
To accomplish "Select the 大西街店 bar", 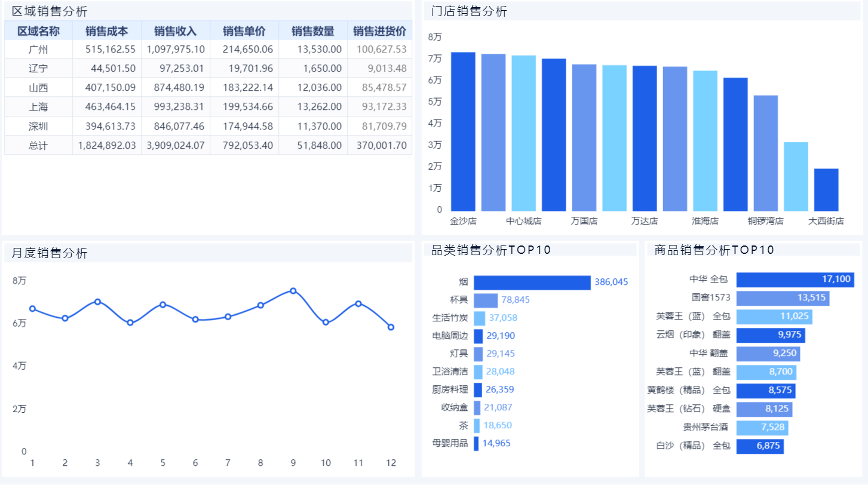I will pyautogui.click(x=826, y=189).
